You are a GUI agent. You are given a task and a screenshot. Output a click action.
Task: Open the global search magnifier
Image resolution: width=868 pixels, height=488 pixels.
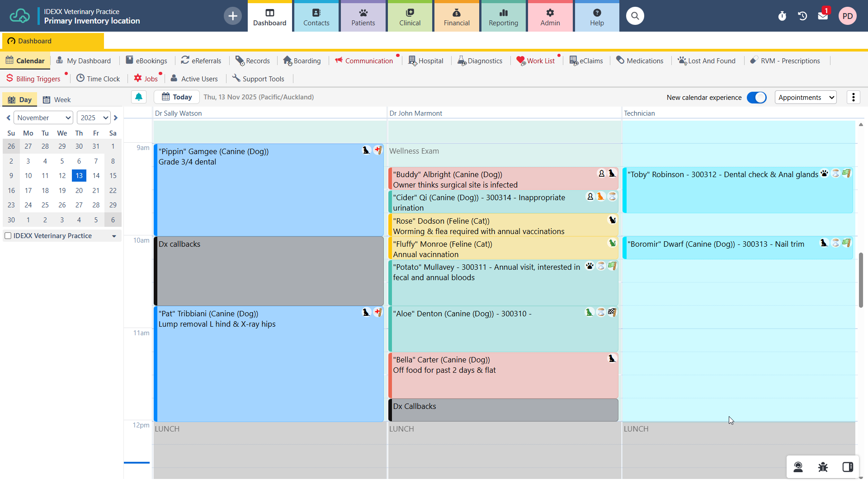pos(635,16)
